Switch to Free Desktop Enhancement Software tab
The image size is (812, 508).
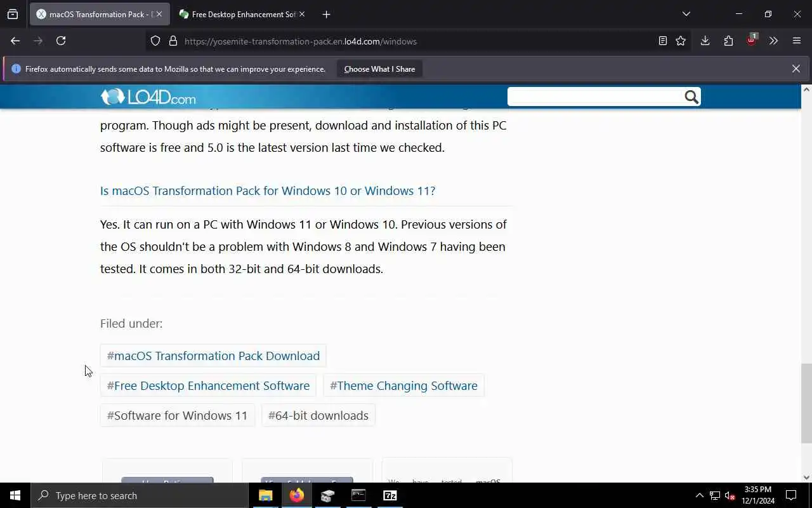242,14
